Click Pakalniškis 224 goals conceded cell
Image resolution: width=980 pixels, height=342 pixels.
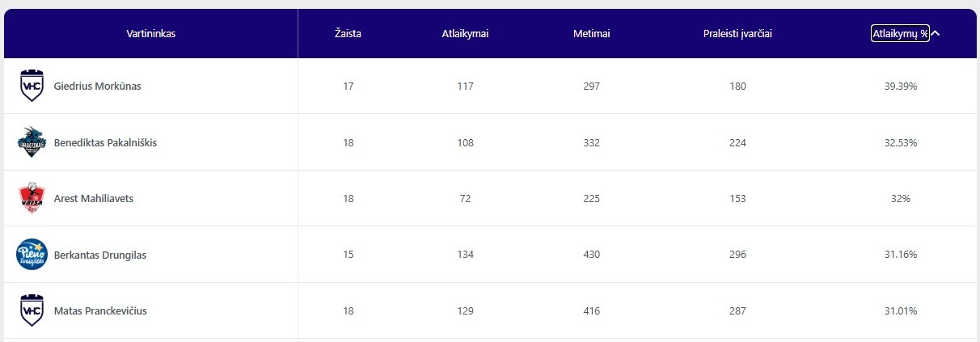(737, 143)
